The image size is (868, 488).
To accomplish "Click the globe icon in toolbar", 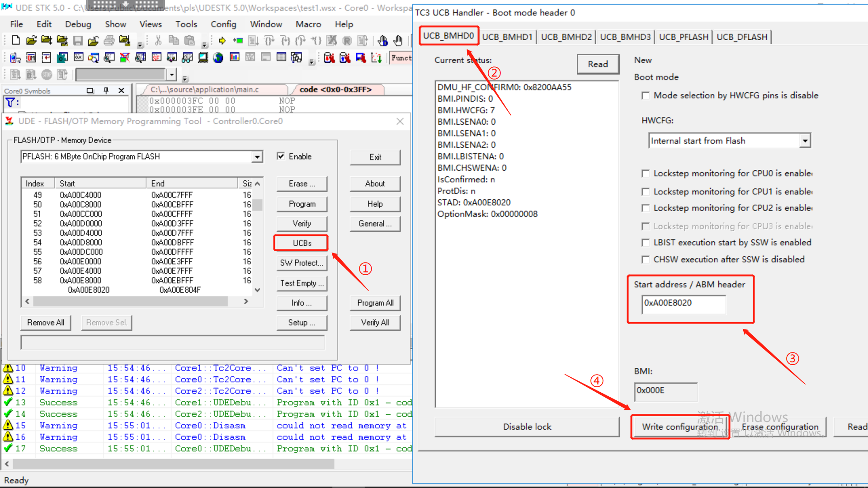I will point(218,58).
